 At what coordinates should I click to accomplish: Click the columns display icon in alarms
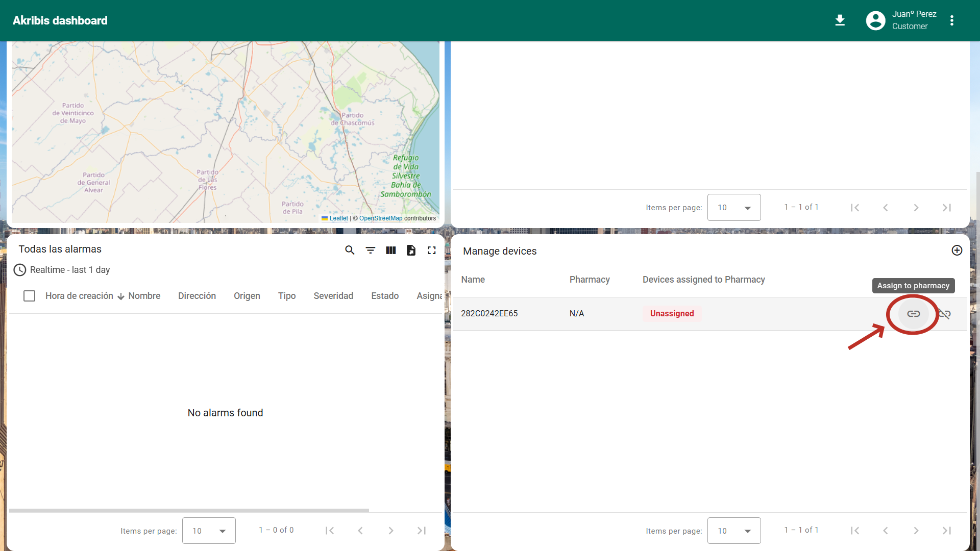click(391, 250)
